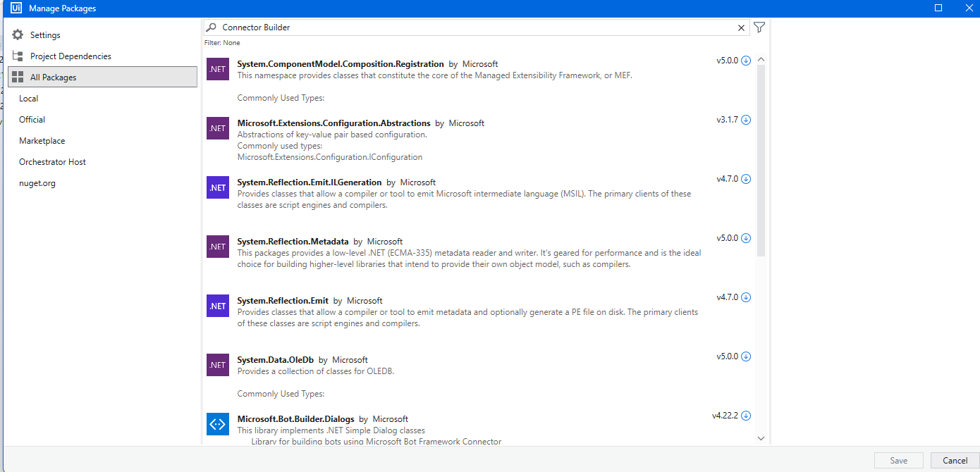980x472 pixels.
Task: Select All Packages
Action: [x=103, y=77]
